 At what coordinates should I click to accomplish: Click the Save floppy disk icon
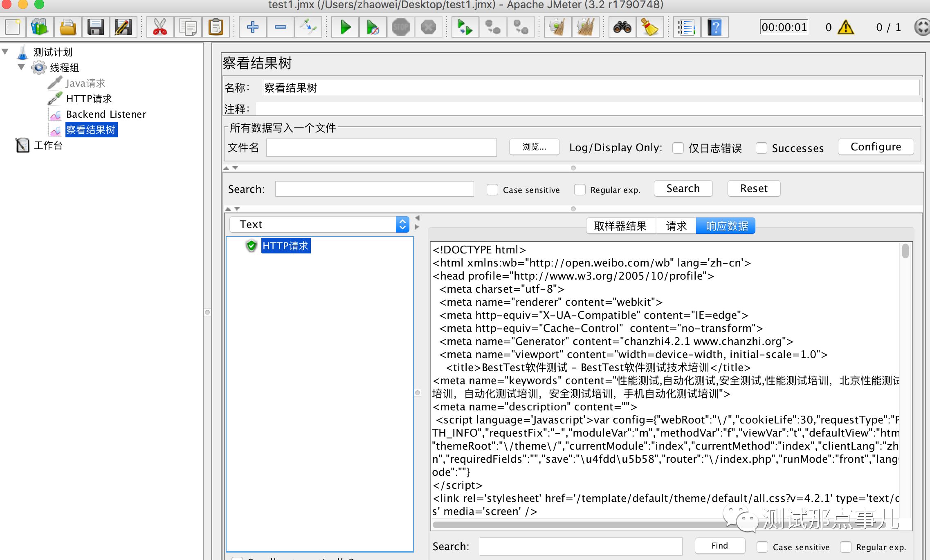95,27
